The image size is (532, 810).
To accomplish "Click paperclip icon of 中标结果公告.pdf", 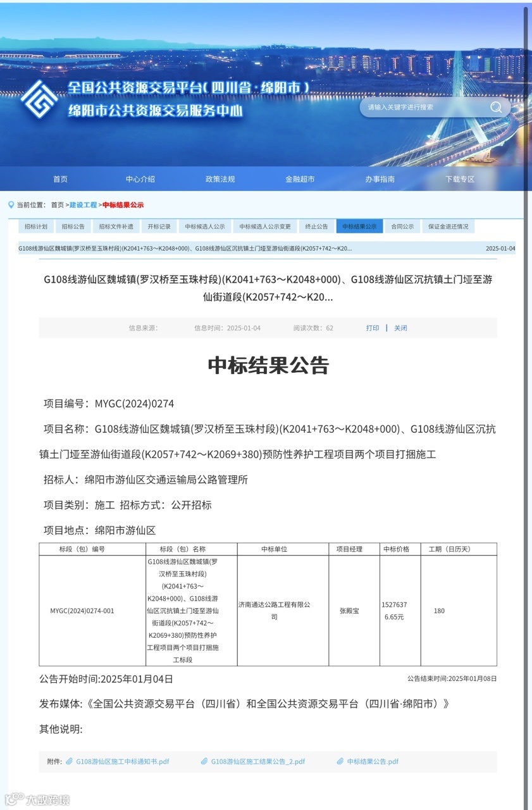I will 340,761.
